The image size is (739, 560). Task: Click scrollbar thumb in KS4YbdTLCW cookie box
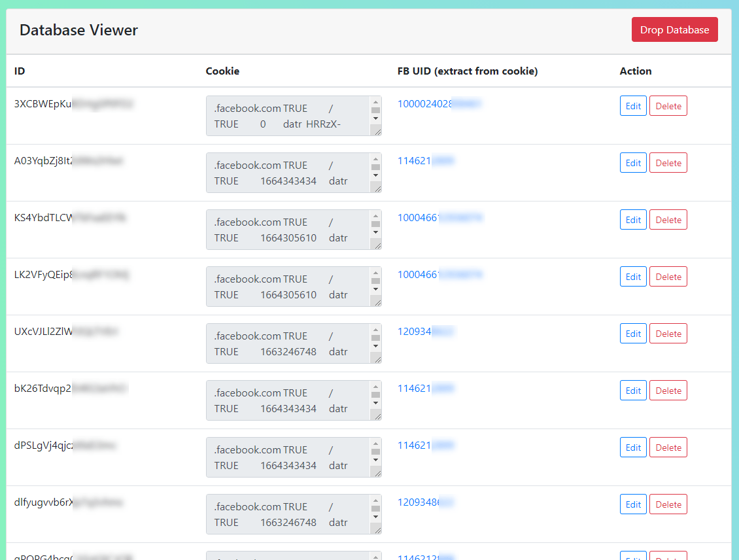375,224
